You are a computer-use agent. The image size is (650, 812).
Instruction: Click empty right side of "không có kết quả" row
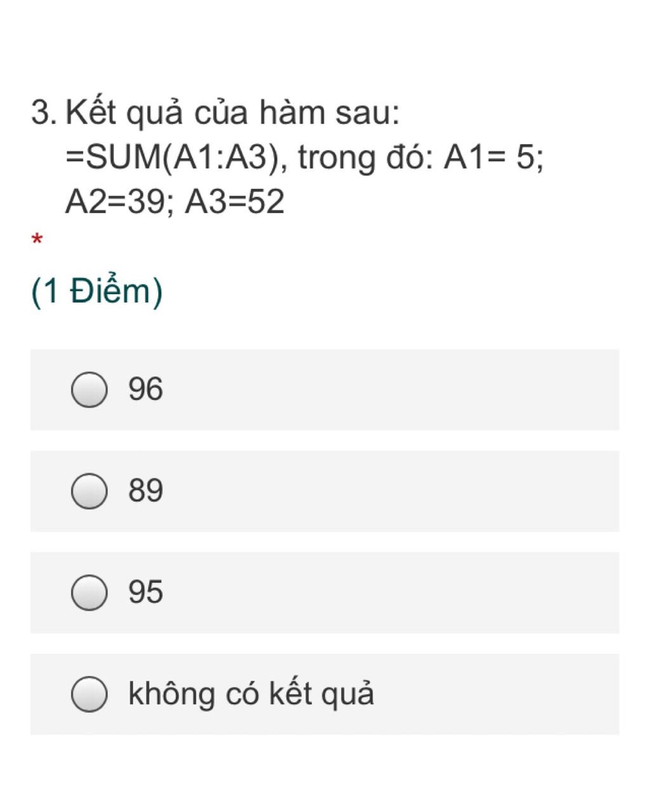508,694
